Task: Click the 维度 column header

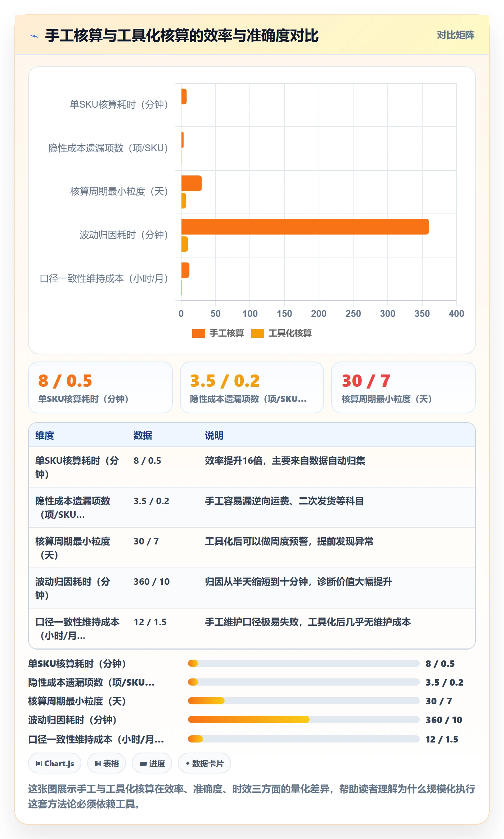Action: pos(45,435)
